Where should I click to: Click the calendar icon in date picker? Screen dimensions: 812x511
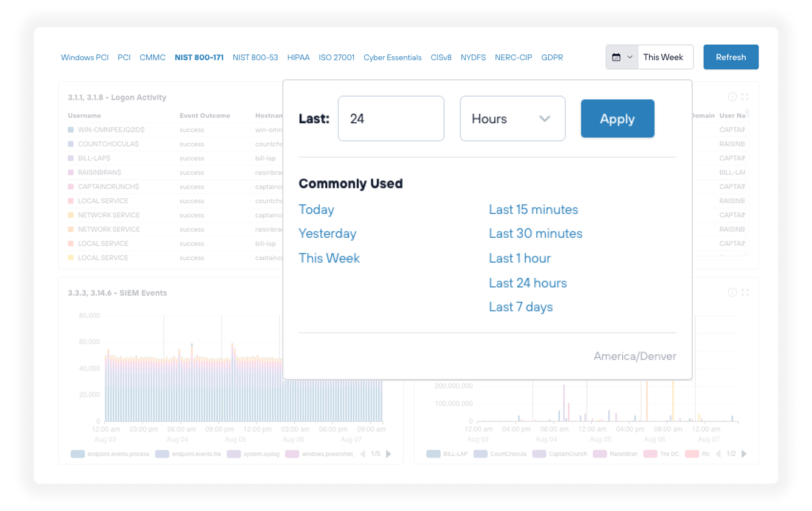(616, 57)
